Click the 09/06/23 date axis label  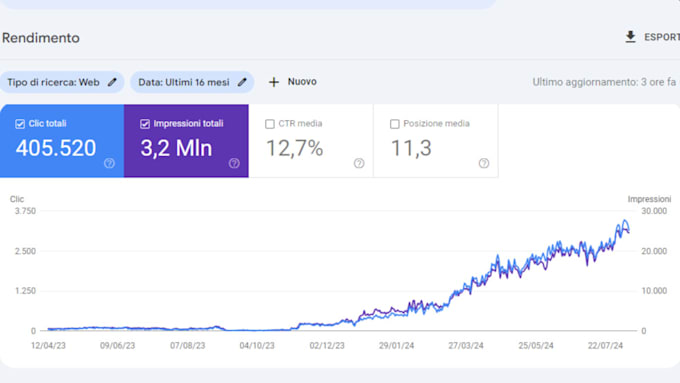pos(118,346)
